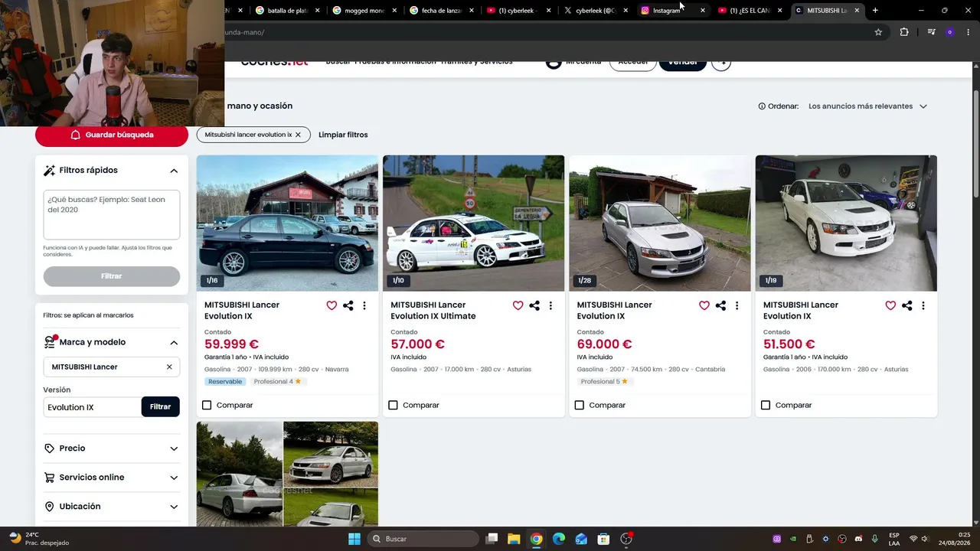Click the Limpiar filtros link
Viewport: 980px width, 551px height.
point(343,135)
